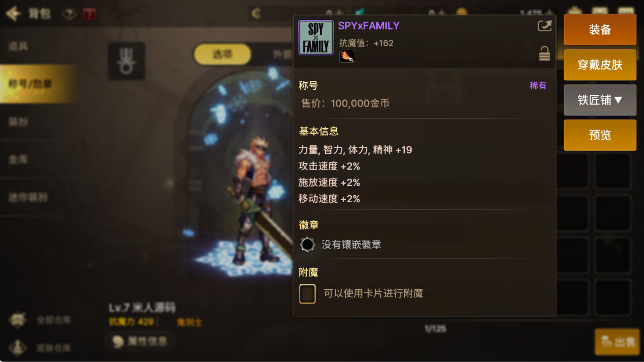Viewport: 644px width, 362px height.
Task: Tap the empty emblem socket icon
Action: coord(308,244)
